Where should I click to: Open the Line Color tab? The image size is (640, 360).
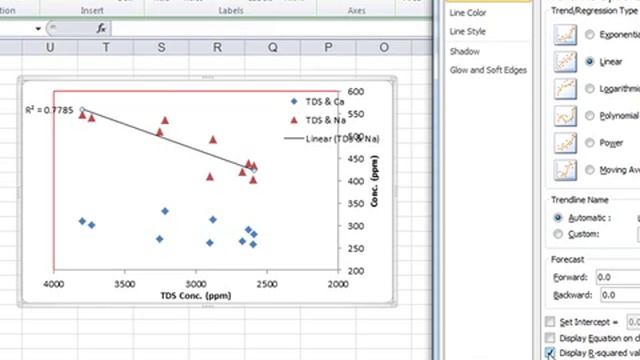click(x=468, y=13)
